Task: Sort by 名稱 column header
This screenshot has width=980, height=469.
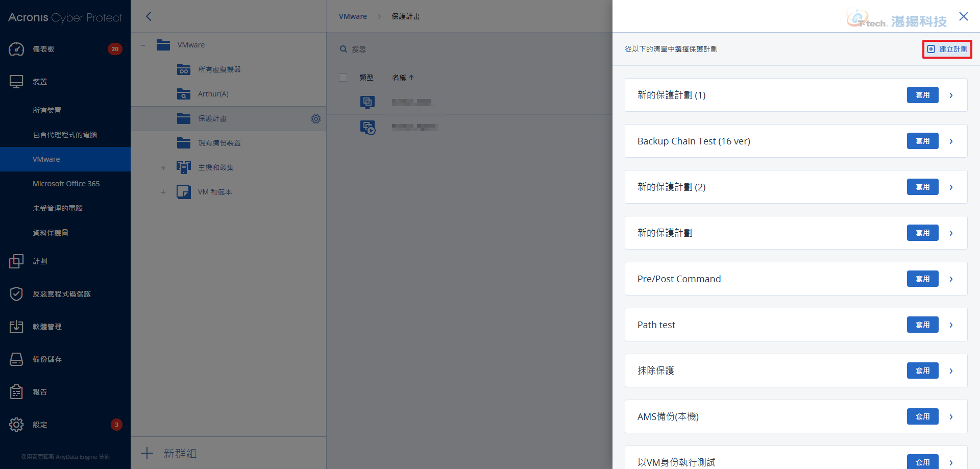Action: coord(403,78)
